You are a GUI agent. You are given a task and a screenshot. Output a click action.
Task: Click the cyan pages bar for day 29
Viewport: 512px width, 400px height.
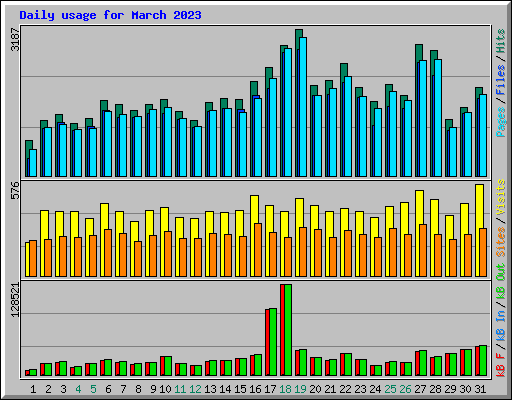click(x=453, y=152)
